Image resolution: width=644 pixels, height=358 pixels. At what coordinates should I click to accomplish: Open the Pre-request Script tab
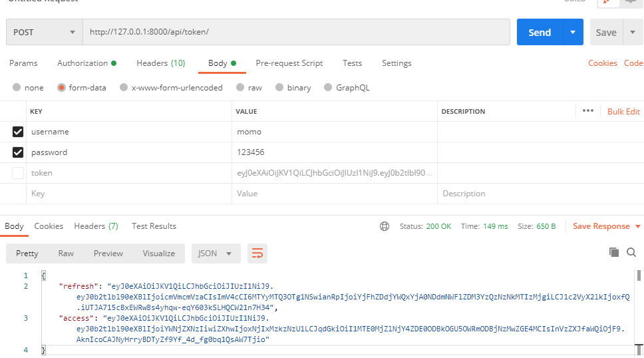click(x=289, y=63)
